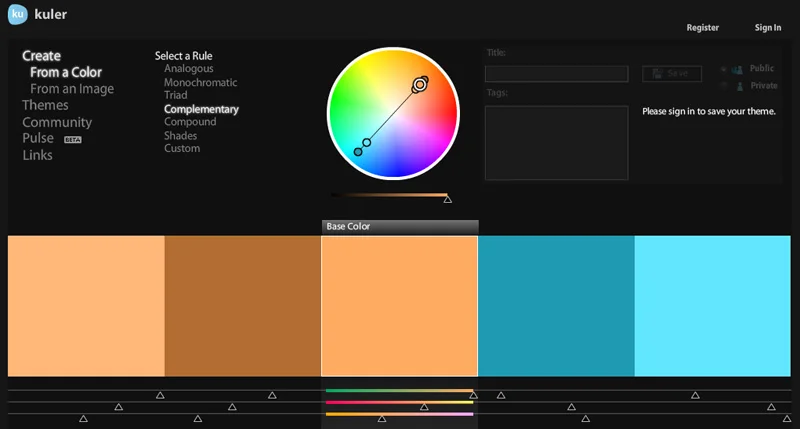Click the 'kuler' wordmark text
800x429 pixels.
pos(51,14)
